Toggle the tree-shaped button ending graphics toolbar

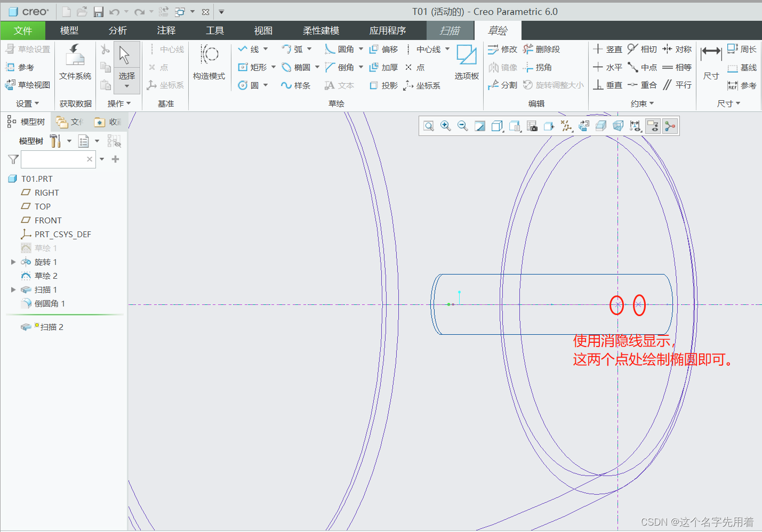(670, 126)
